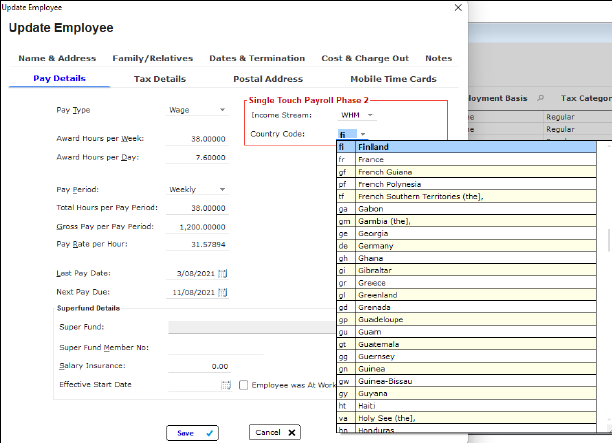Tick the Employee was At Work checkbox
The height and width of the screenshot is (443, 612).
pyautogui.click(x=244, y=385)
